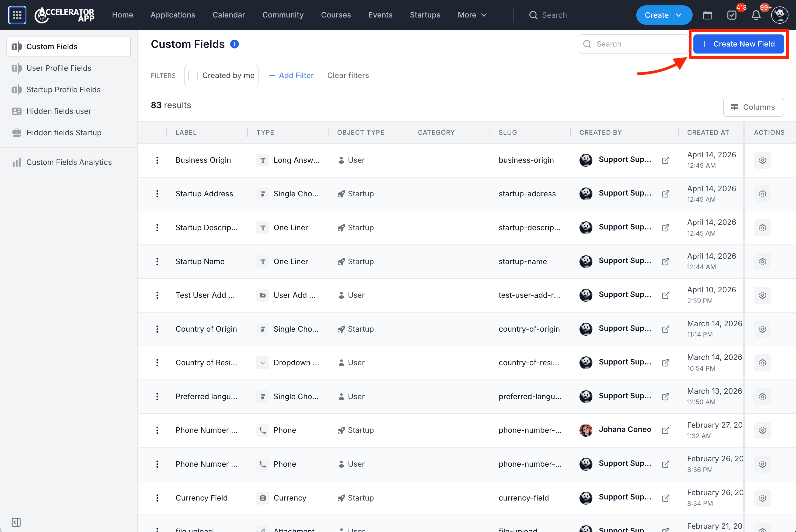Screen dimensions: 796x532
Task: Collapse the sidebar using bottom-left panel icon
Action: pyautogui.click(x=16, y=522)
